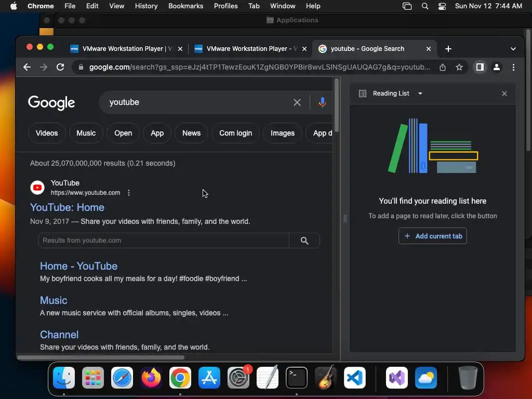
Task: Close the first VMware Workstation Player tab
Action: pyautogui.click(x=180, y=49)
